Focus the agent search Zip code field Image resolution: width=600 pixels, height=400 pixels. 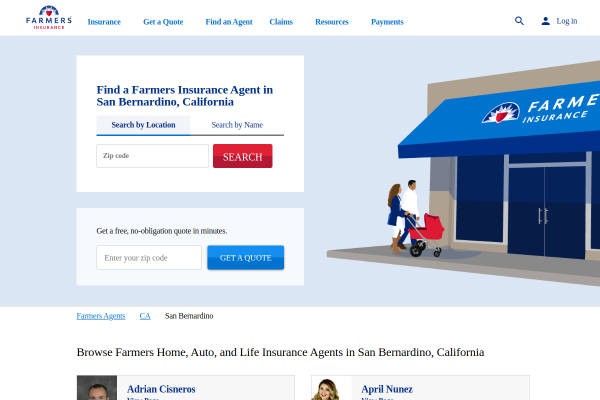(152, 156)
